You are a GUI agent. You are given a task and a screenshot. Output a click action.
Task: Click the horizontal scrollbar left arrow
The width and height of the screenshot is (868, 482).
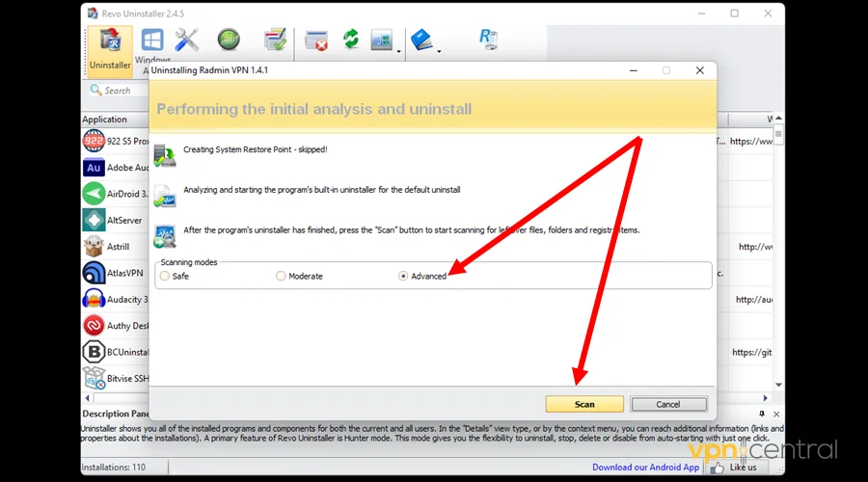click(x=87, y=398)
